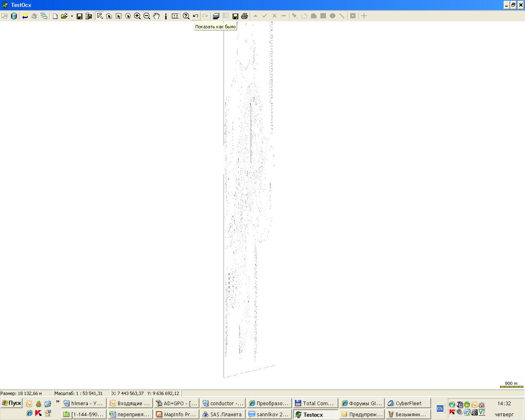Switch to 'Предупреж...' taskbar window
The height and width of the screenshot is (420, 525).
tap(362, 414)
